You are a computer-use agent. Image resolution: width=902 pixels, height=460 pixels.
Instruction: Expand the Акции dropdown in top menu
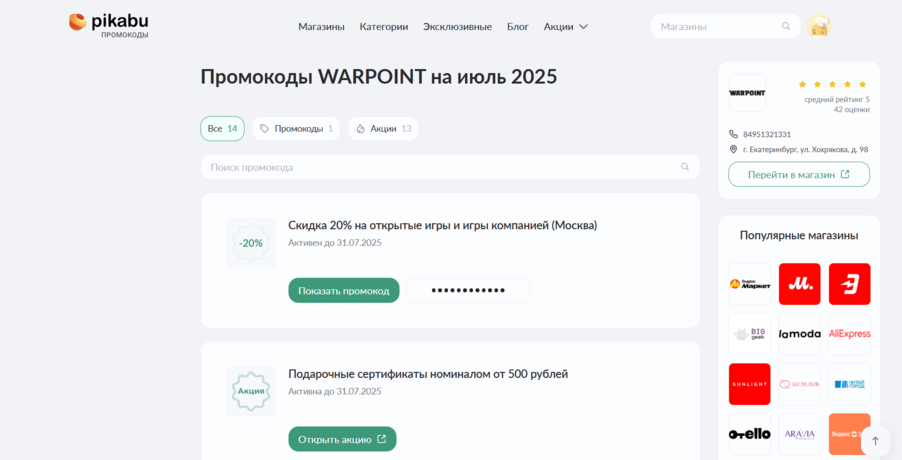(565, 26)
